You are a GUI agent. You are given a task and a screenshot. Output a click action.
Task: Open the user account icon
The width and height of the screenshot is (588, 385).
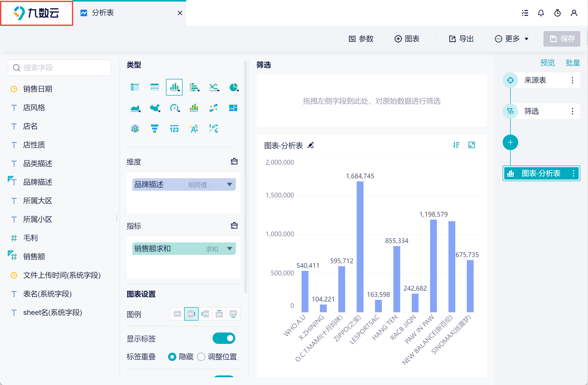point(574,13)
